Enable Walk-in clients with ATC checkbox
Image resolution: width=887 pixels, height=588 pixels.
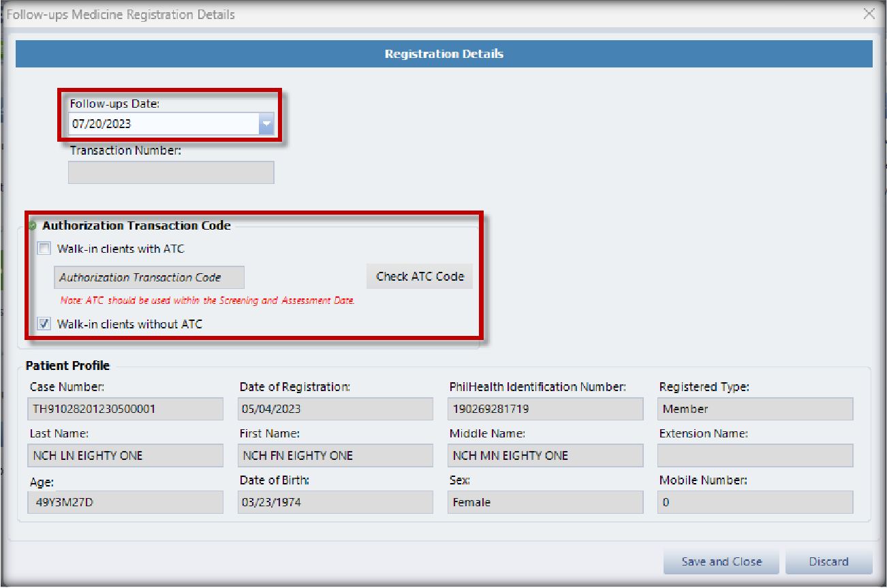click(x=45, y=249)
